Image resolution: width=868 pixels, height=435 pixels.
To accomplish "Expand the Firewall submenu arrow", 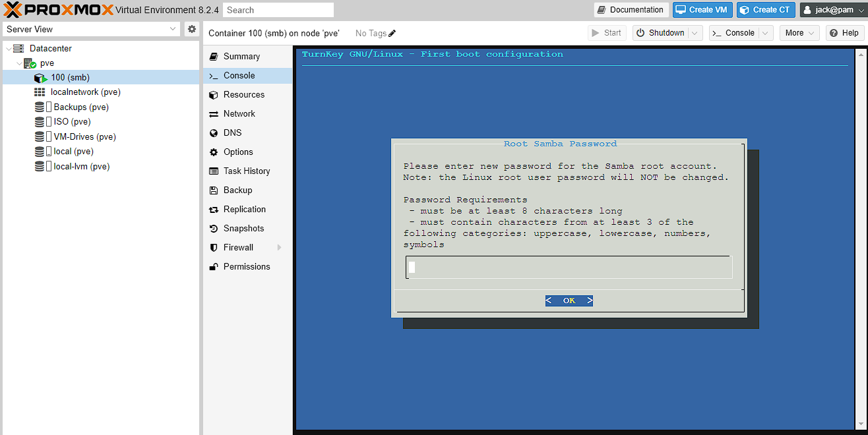I will point(280,247).
